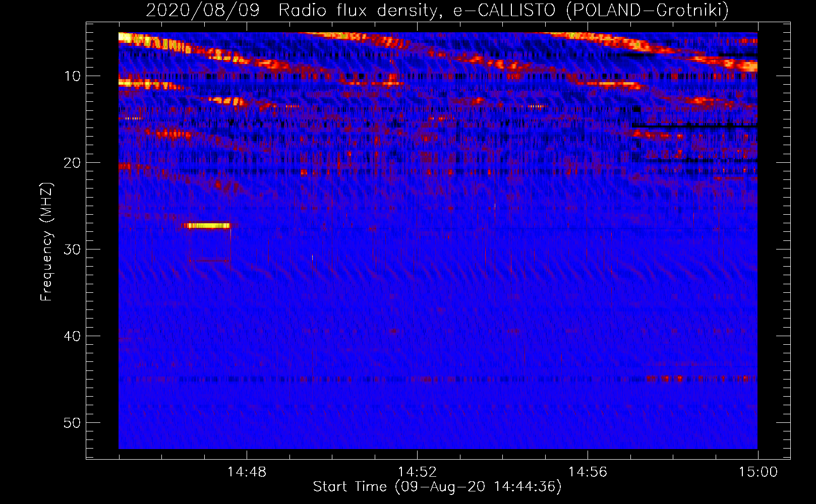Click the 14:56 time tick label
This screenshot has height=504, width=816.
[588, 472]
